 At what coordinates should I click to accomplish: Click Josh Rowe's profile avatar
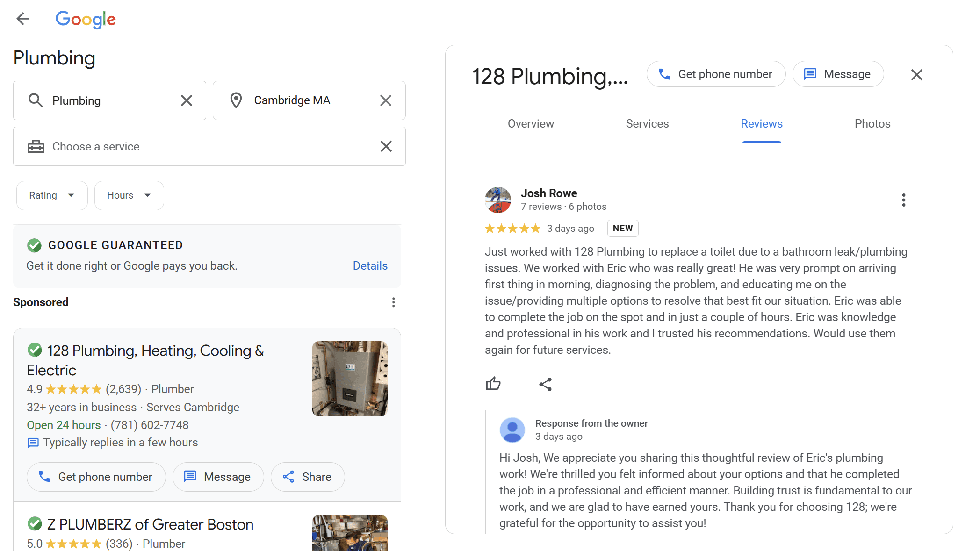click(498, 200)
